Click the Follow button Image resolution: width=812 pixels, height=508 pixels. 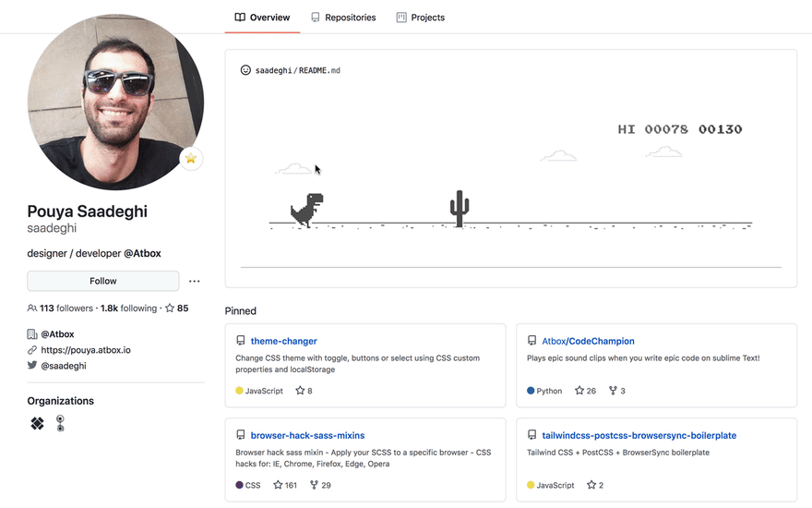click(x=103, y=281)
